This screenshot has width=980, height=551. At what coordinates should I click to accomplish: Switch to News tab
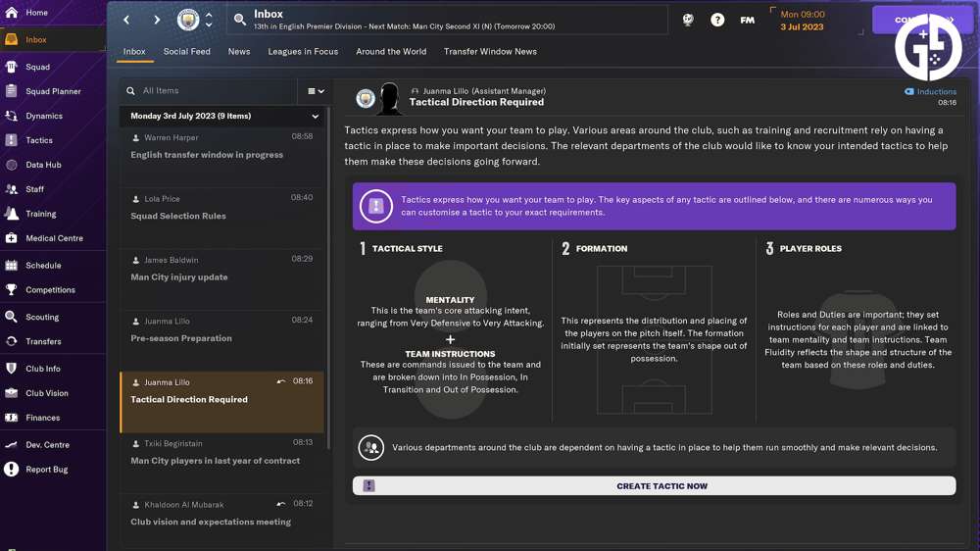239,51
